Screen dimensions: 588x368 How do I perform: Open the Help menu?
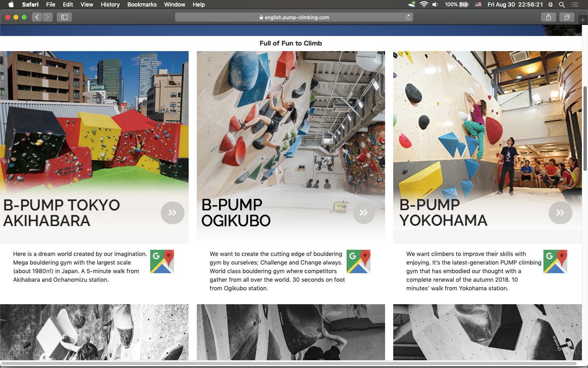[198, 4]
